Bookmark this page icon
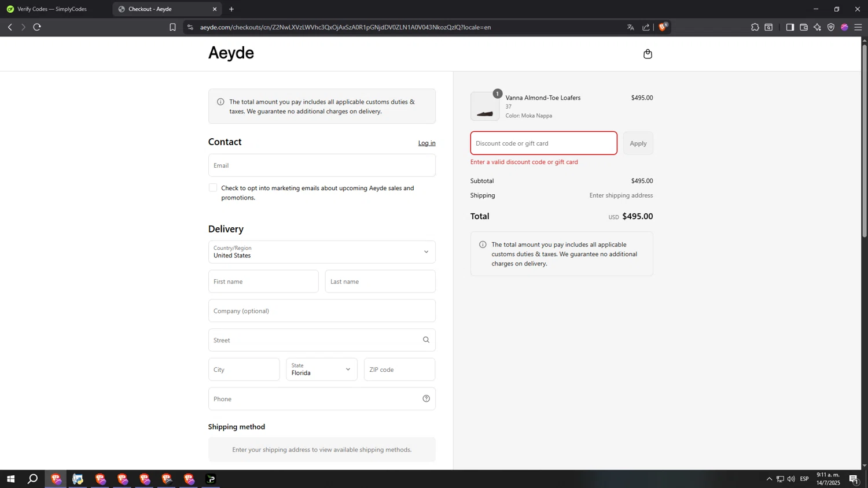Screen dimensions: 868x488 (x=172, y=27)
